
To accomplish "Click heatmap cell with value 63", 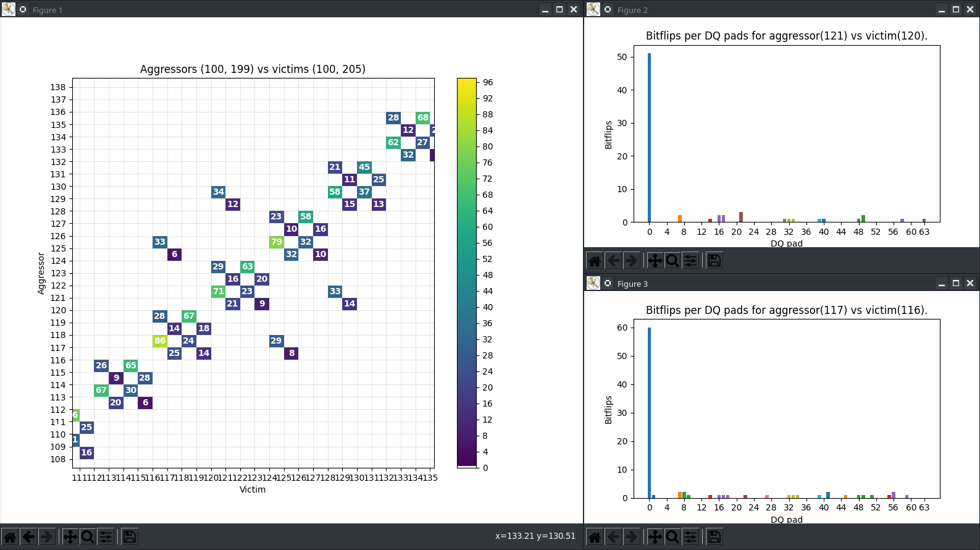I will click(x=248, y=266).
